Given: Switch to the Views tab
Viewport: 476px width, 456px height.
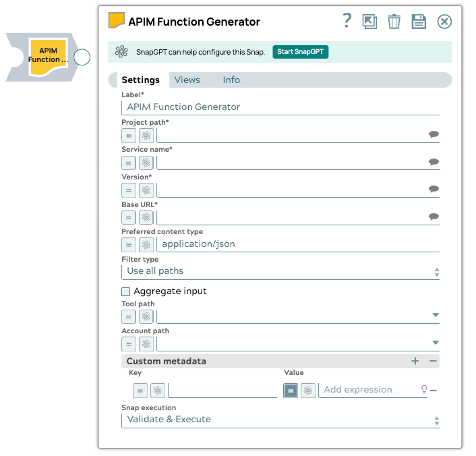Looking at the screenshot, I should pos(187,80).
